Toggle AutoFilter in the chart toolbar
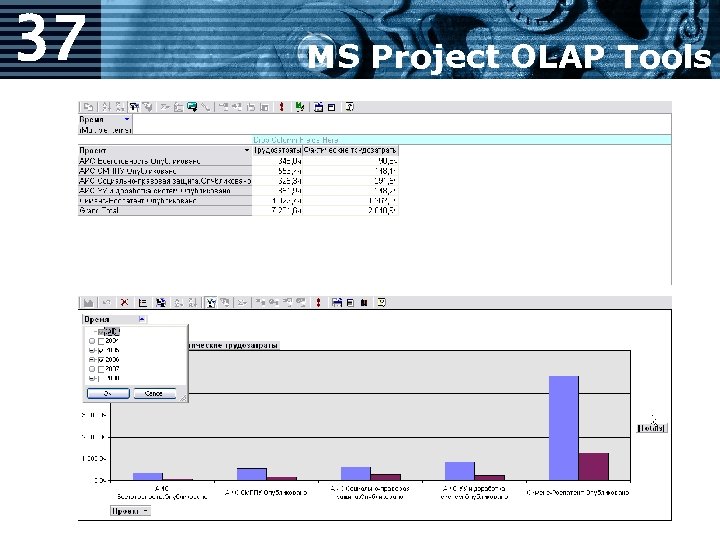720x540 pixels. [x=211, y=303]
